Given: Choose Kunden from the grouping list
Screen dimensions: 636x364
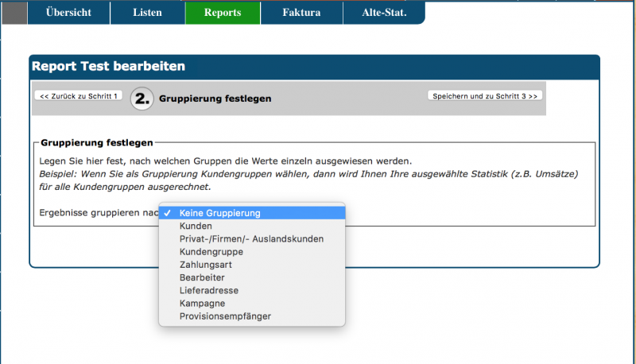Looking at the screenshot, I should 196,226.
